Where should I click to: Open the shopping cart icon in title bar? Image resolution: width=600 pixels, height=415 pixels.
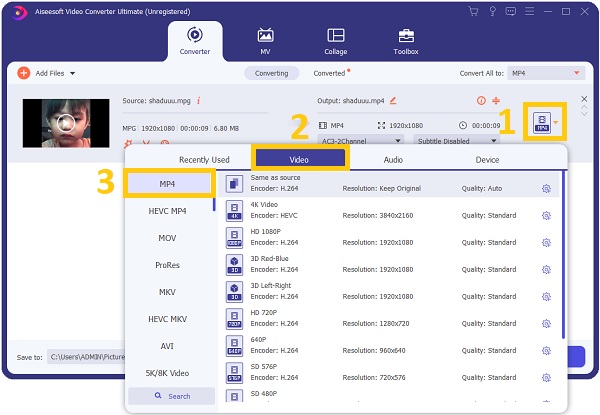473,11
